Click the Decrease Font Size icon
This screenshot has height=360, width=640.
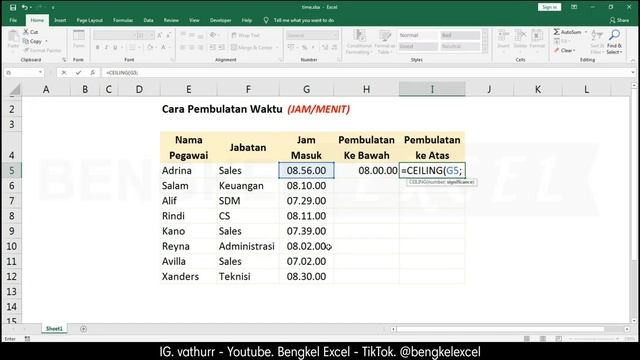tap(169, 36)
